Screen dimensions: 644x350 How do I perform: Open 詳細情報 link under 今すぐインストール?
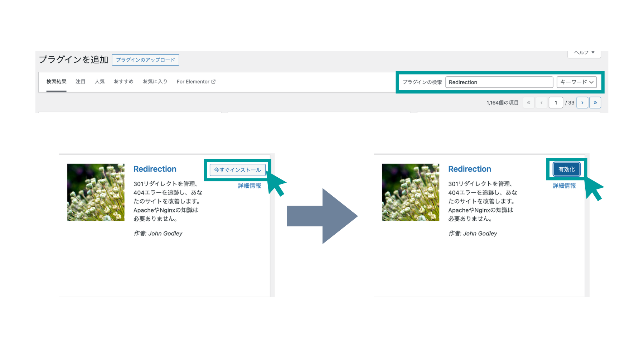(x=250, y=186)
